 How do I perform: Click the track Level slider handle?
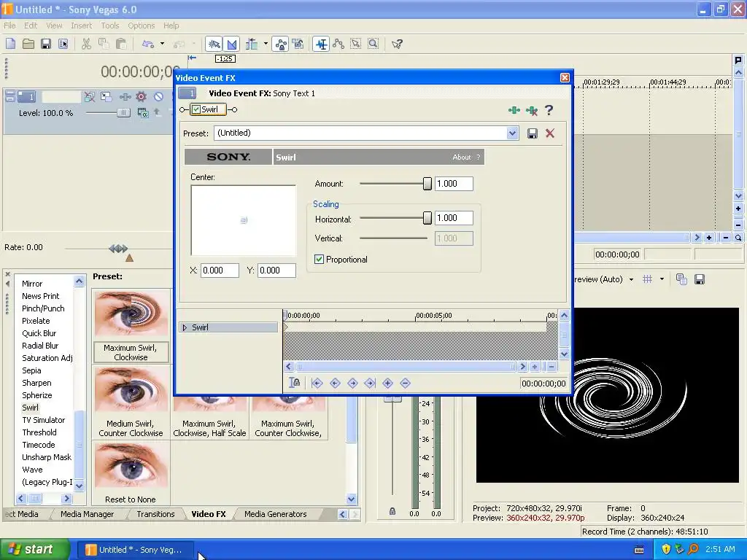123,113
